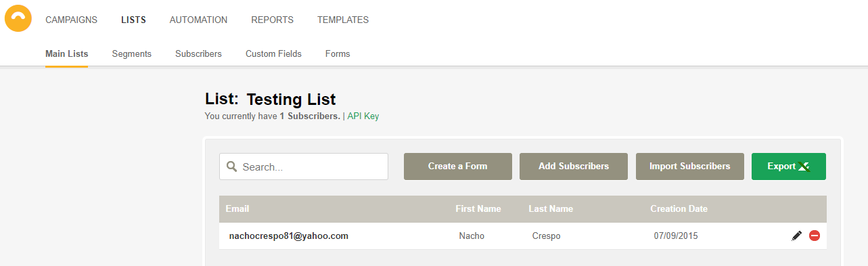868x266 pixels.
Task: Click the orange app logo icon
Action: (18, 18)
